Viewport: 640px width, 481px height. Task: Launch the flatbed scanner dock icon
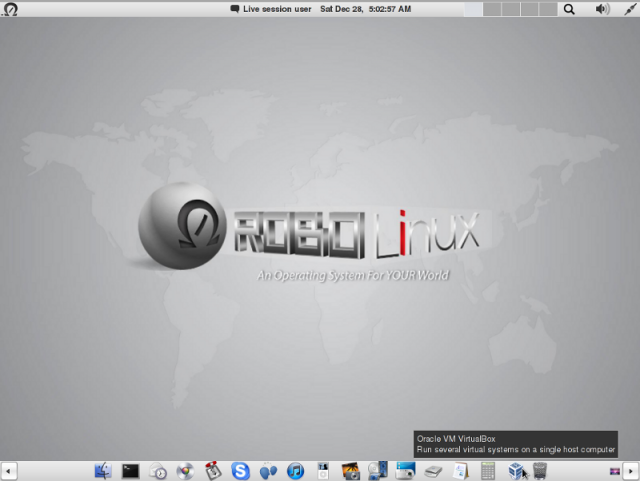pos(433,472)
